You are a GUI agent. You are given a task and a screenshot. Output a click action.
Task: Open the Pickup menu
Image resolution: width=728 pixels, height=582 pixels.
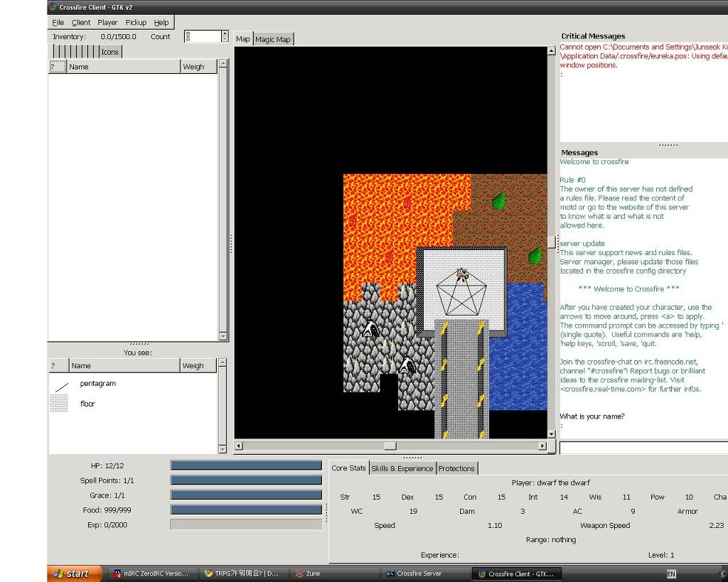pos(136,23)
